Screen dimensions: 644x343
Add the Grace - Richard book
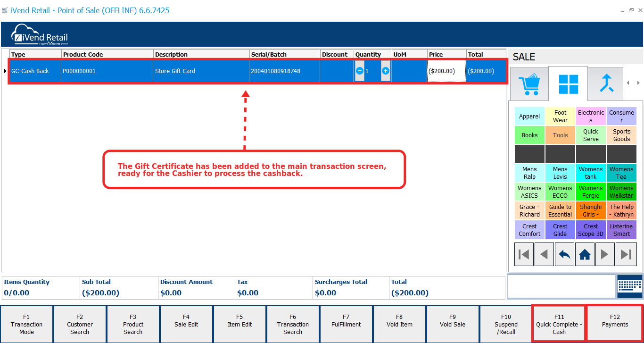tap(529, 210)
